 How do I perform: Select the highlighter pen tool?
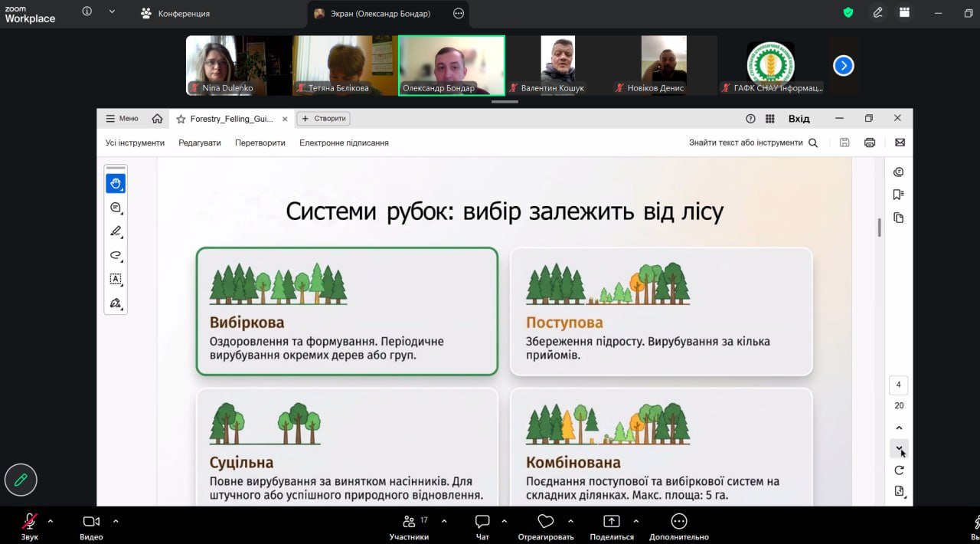pyautogui.click(x=116, y=231)
